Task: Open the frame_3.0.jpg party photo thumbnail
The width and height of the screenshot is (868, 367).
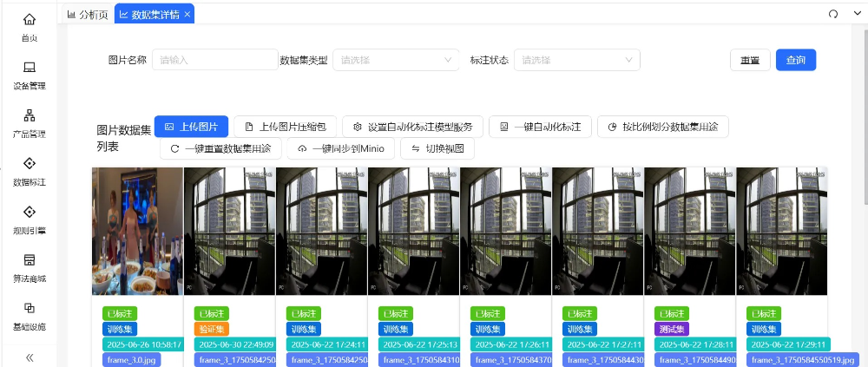Action: point(137,232)
